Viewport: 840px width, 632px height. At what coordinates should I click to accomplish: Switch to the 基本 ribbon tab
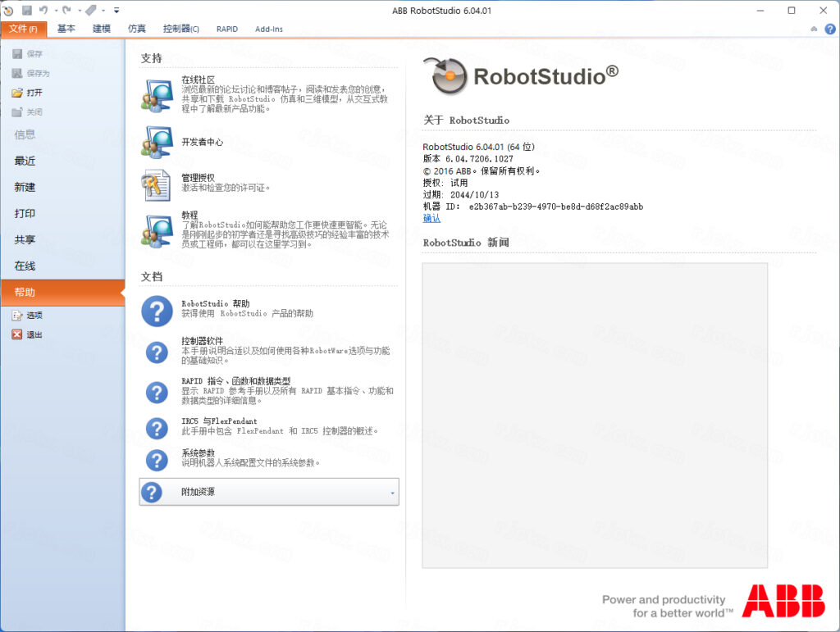[66, 29]
